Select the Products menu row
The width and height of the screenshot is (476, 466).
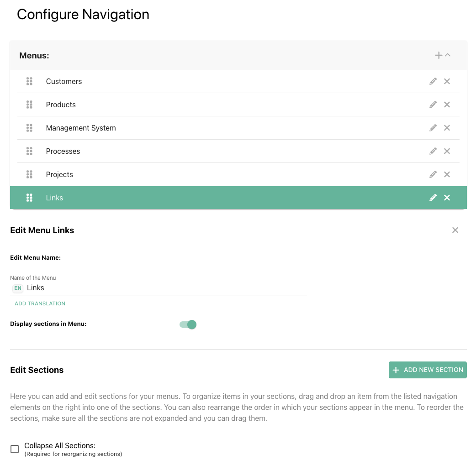click(x=61, y=105)
